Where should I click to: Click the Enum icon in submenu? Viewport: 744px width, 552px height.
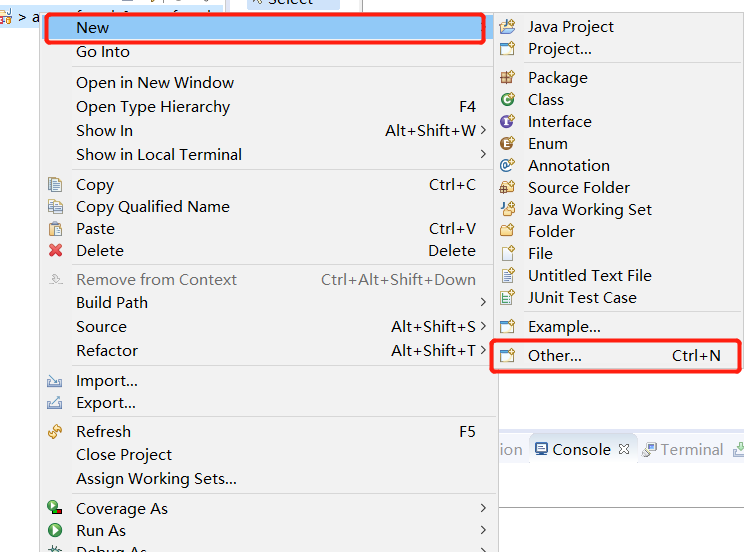point(508,144)
